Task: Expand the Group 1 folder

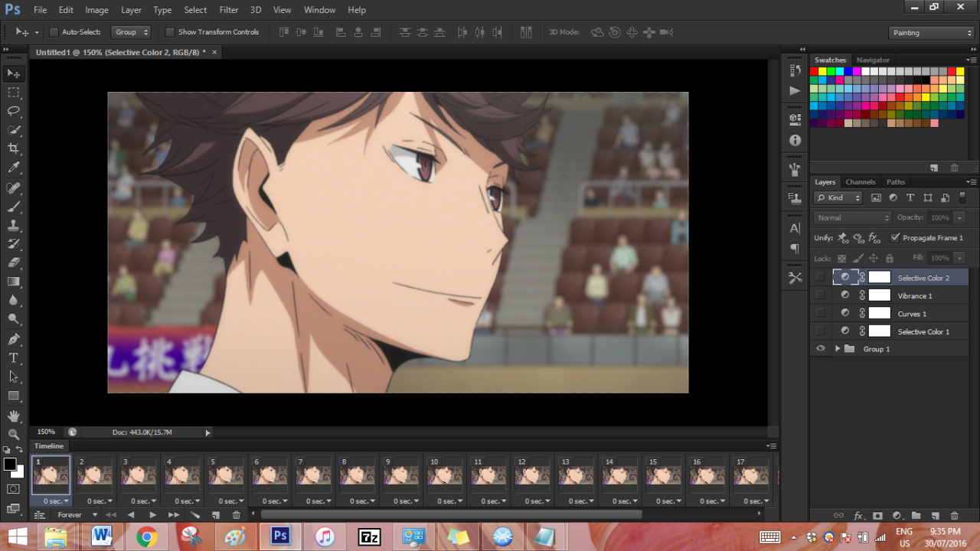Action: pyautogui.click(x=838, y=349)
